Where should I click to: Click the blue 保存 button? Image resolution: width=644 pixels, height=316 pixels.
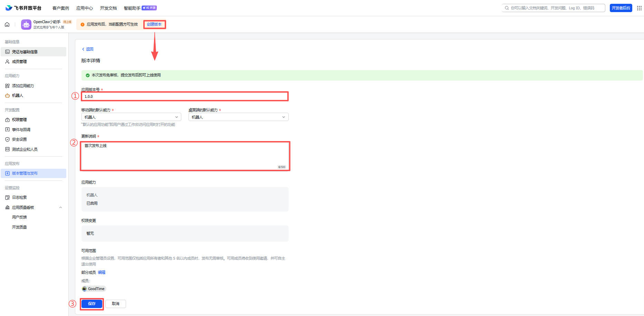(x=92, y=304)
